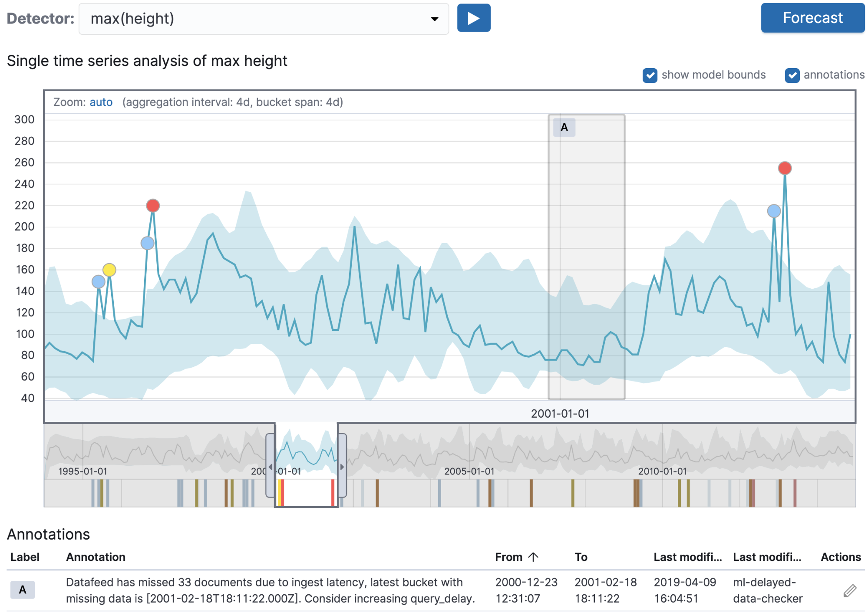Click the blue anomaly marker near 200 on the right
868x616 pixels.
click(x=774, y=211)
